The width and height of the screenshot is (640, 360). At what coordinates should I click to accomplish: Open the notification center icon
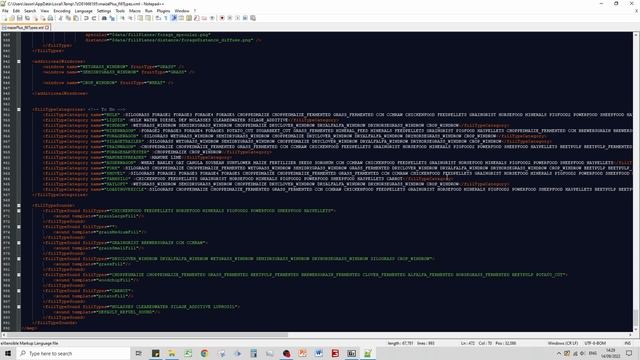[629, 353]
